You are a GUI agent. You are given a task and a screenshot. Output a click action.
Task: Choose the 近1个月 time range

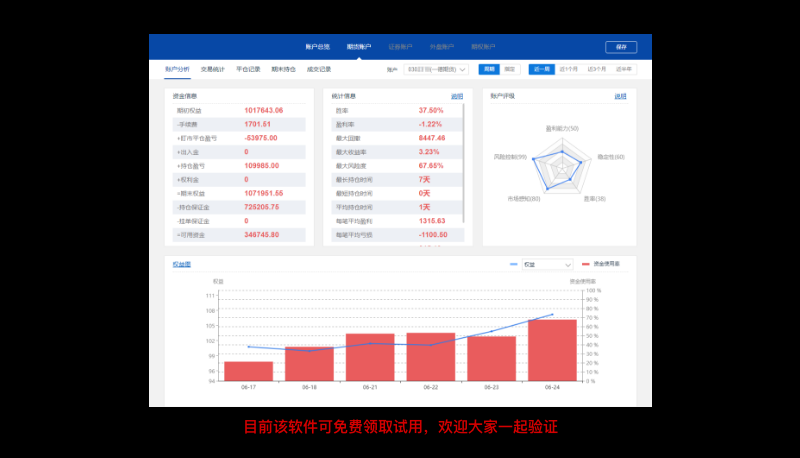tap(569, 69)
